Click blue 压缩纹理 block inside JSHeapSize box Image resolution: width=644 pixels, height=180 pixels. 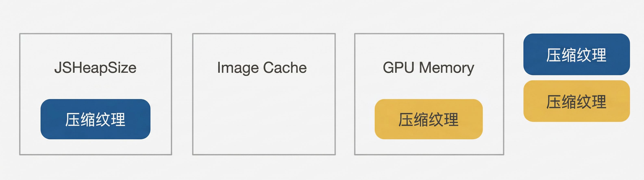tap(95, 119)
